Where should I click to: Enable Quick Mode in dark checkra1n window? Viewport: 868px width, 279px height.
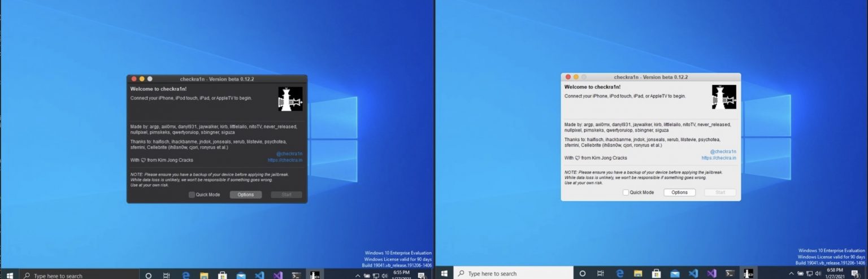[192, 195]
